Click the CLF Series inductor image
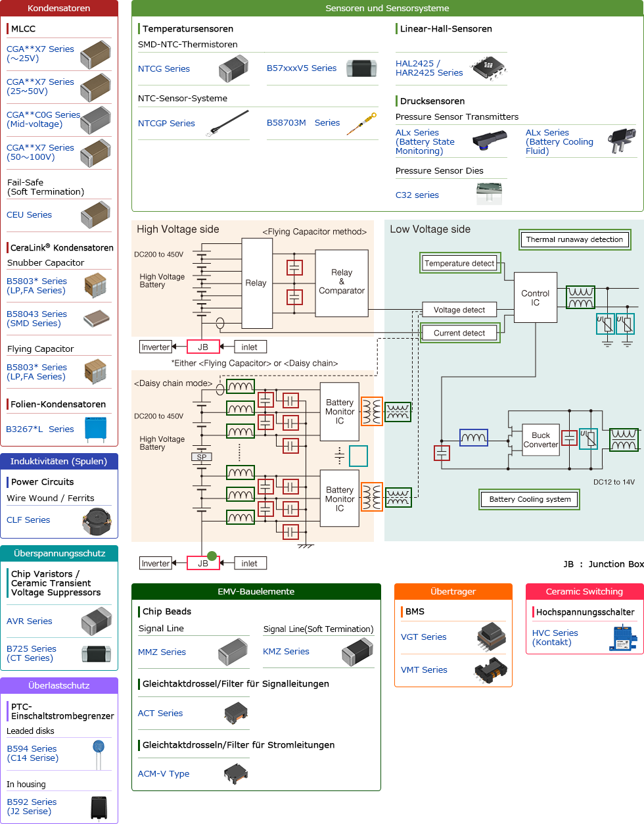Image resolution: width=644 pixels, height=824 pixels. tap(97, 521)
